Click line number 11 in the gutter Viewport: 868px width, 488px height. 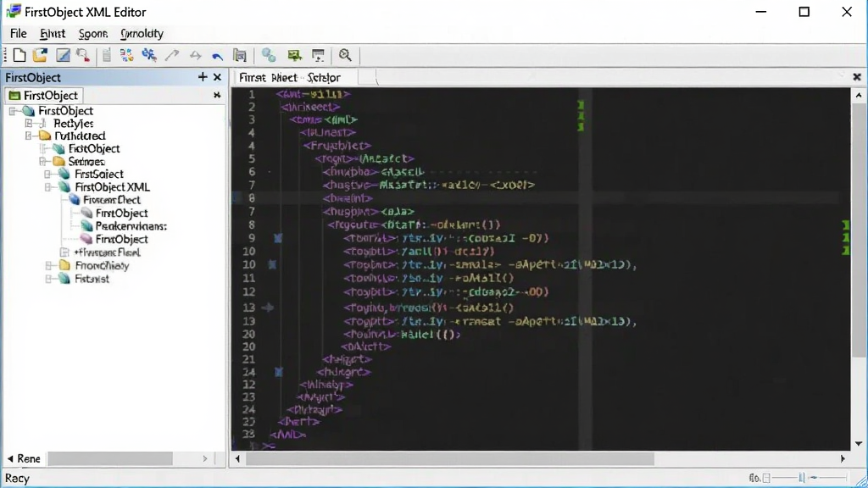point(249,278)
